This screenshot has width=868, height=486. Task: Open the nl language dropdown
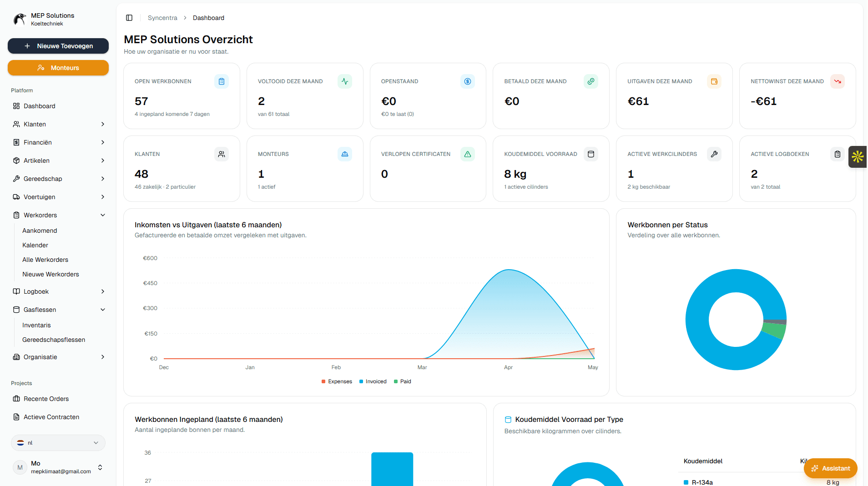click(58, 443)
